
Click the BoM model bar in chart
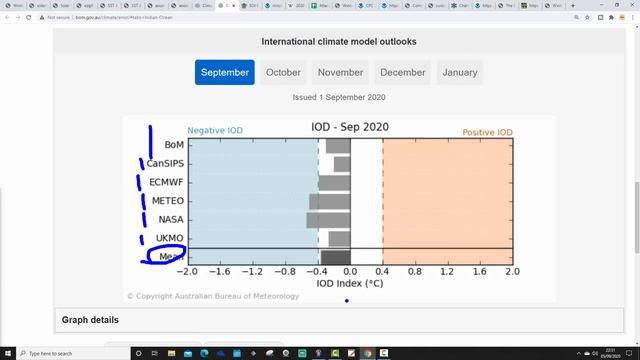(338, 146)
